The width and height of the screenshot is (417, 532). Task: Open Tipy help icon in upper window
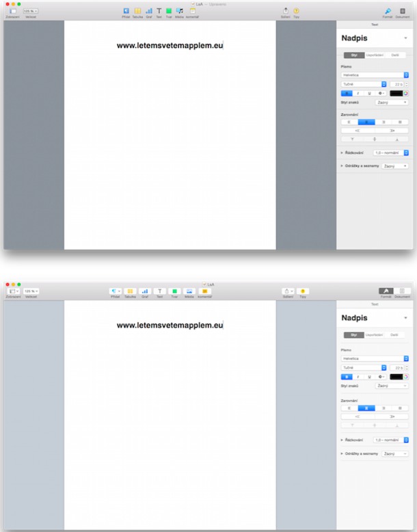(x=296, y=11)
